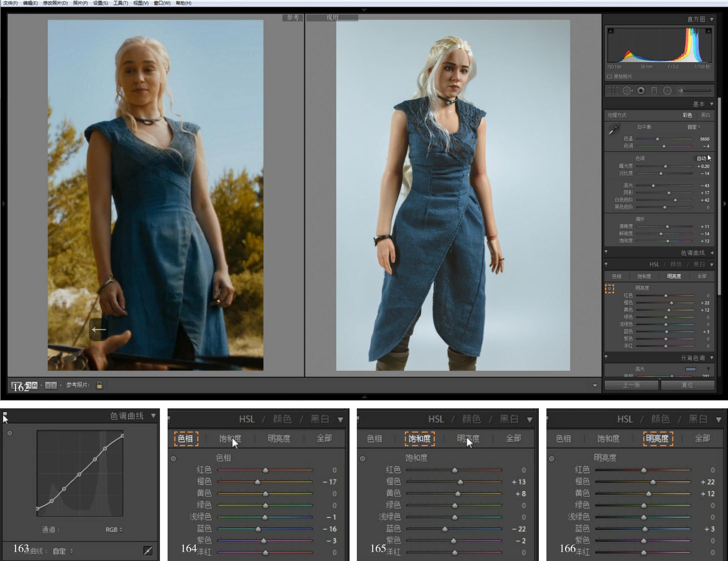Toggle the sidebar HSL panel on/off switch
The height and width of the screenshot is (561, 728).
point(606,264)
